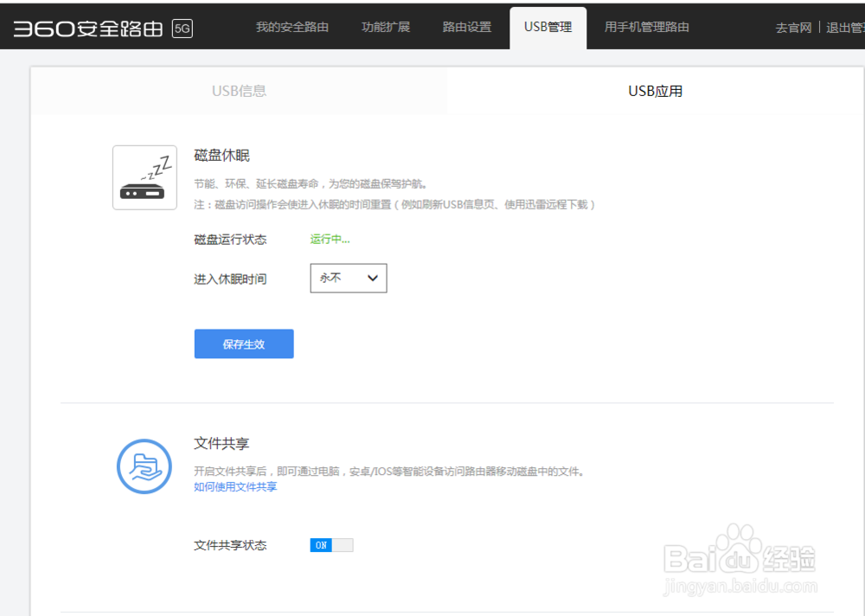The image size is (865, 616).
Task: Click the 运行中... status text
Action: point(330,239)
